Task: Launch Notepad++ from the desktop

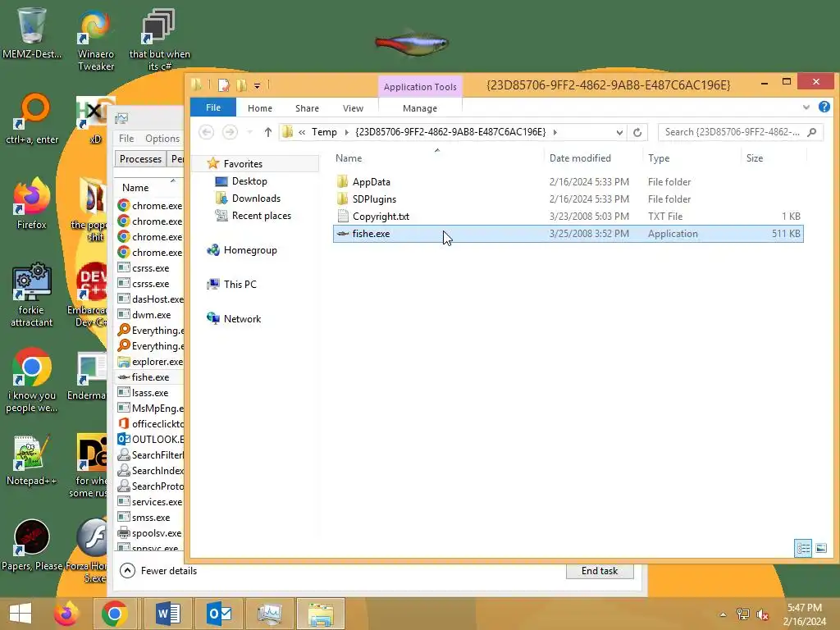Action: coord(32,459)
